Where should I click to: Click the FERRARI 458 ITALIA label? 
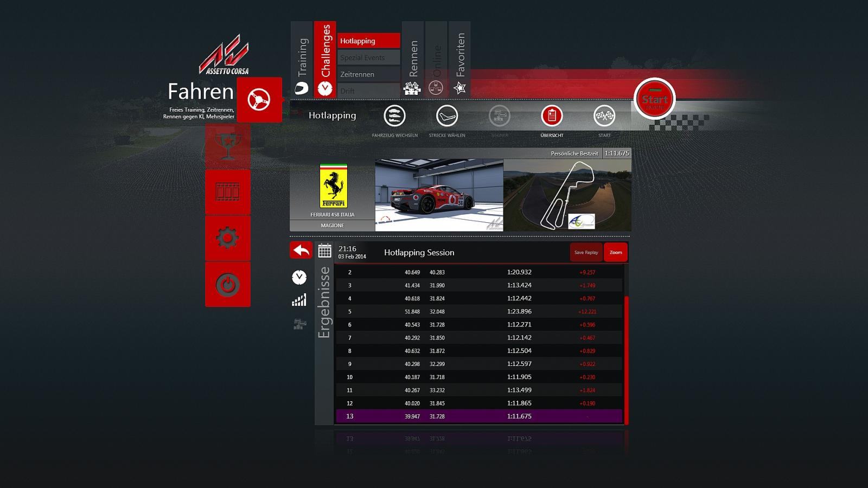[x=333, y=215]
